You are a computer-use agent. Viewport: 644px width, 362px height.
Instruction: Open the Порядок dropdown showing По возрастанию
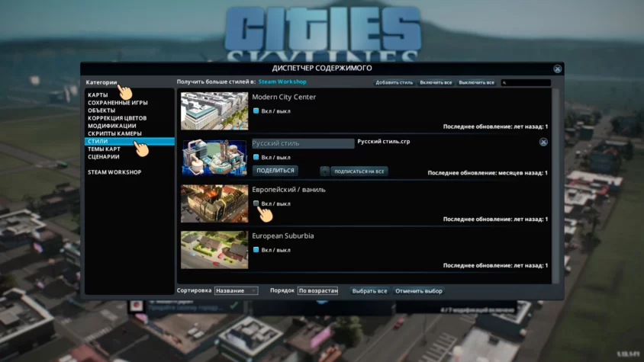click(x=318, y=290)
